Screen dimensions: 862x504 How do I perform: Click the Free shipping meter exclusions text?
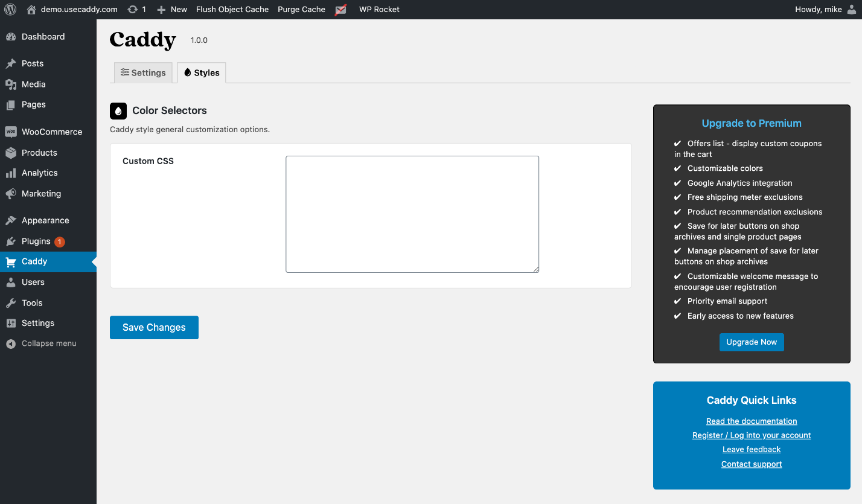(x=745, y=197)
